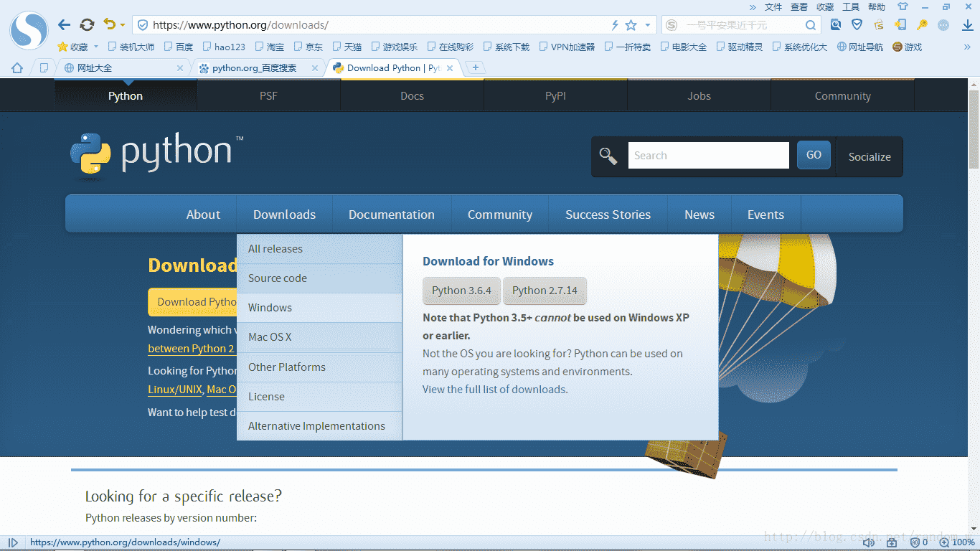Click the yellow key password icon
Screen dimensions: 980x551
[923, 25]
